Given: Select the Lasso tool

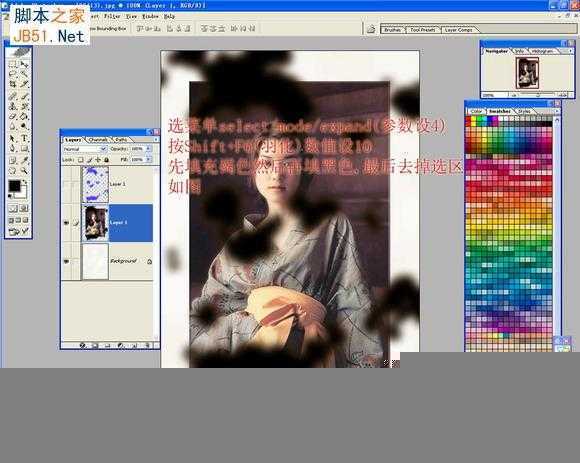Looking at the screenshot, I should (x=13, y=74).
